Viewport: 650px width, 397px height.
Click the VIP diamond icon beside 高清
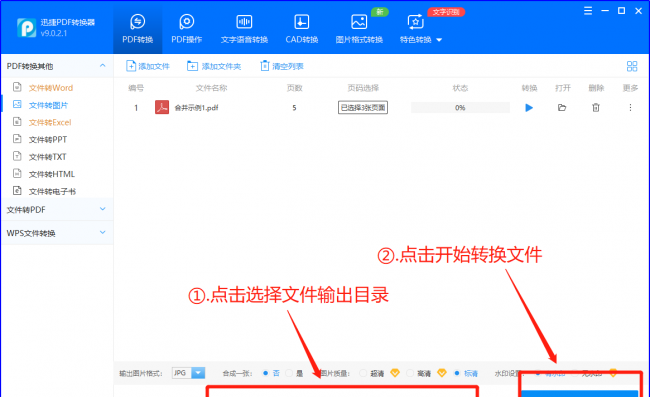[x=442, y=373]
